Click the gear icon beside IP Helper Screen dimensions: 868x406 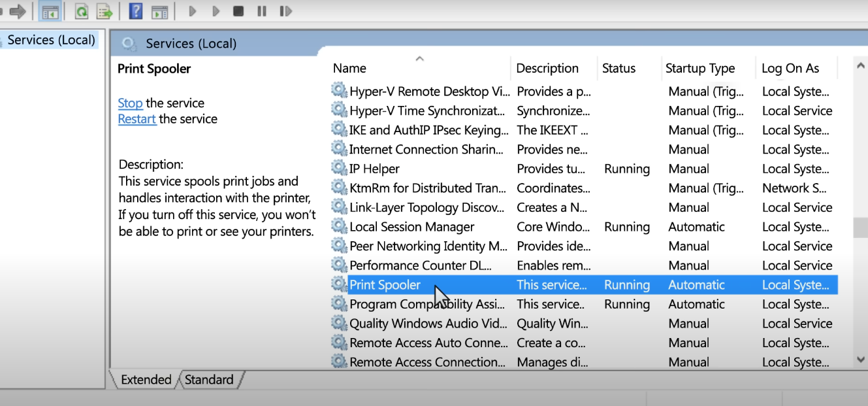click(339, 167)
